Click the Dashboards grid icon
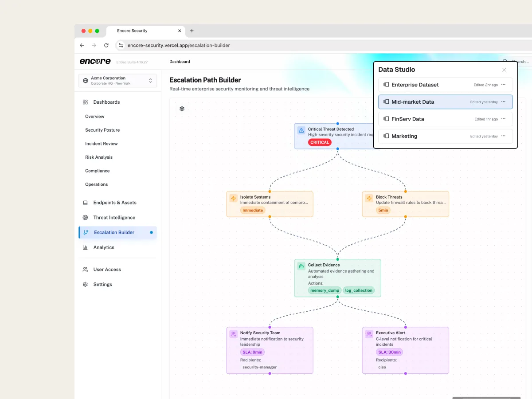 coord(85,102)
